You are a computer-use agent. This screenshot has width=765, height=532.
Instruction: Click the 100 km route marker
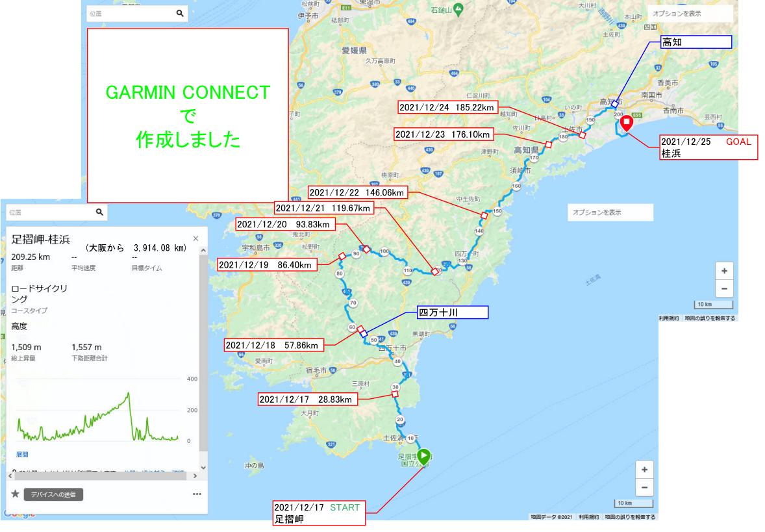(384, 251)
